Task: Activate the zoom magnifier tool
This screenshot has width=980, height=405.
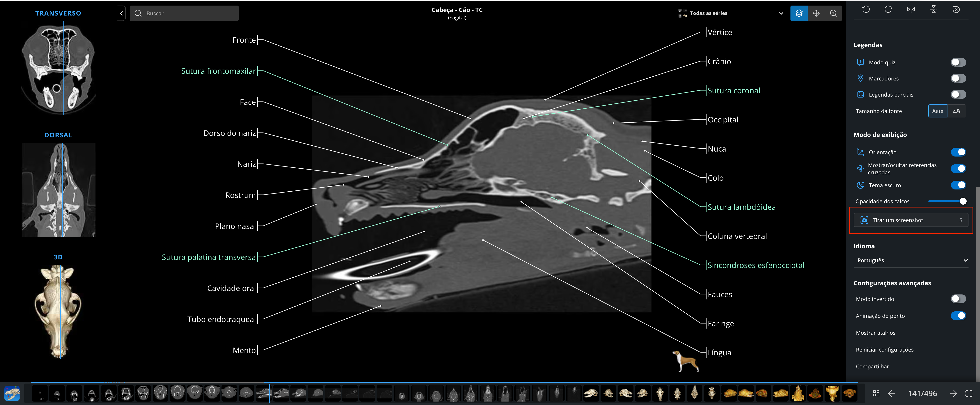Action: tap(833, 13)
